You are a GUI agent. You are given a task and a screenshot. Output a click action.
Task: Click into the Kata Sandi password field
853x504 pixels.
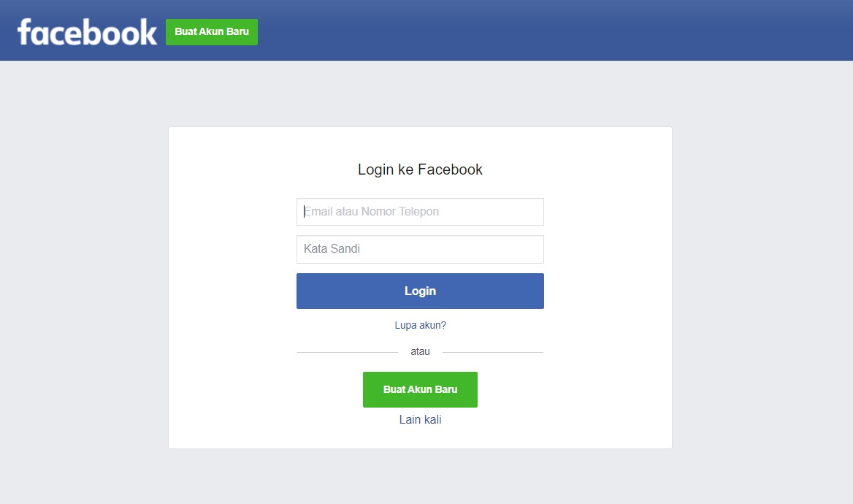(x=420, y=249)
